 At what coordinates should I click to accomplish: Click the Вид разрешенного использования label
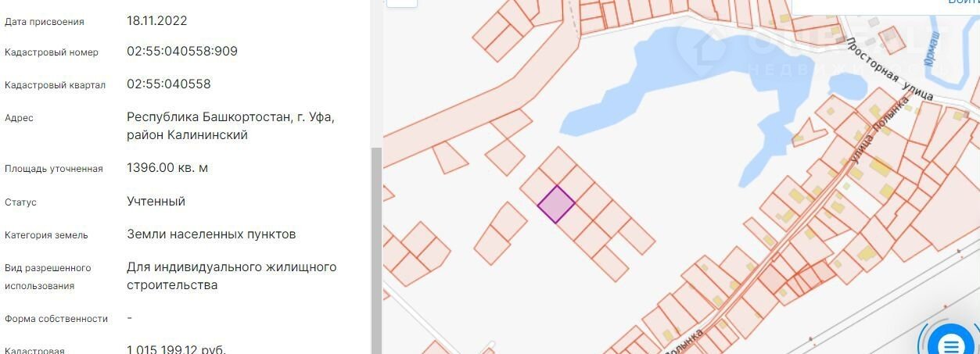click(x=48, y=277)
